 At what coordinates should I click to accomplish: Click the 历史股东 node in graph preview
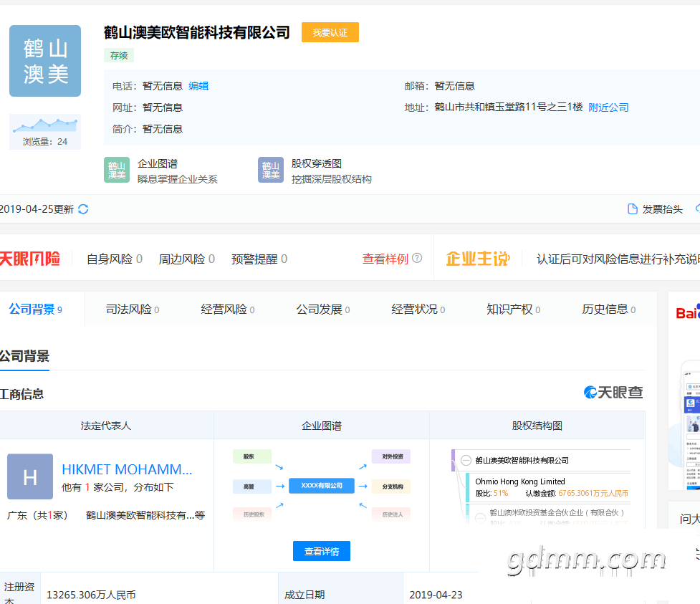(251, 514)
